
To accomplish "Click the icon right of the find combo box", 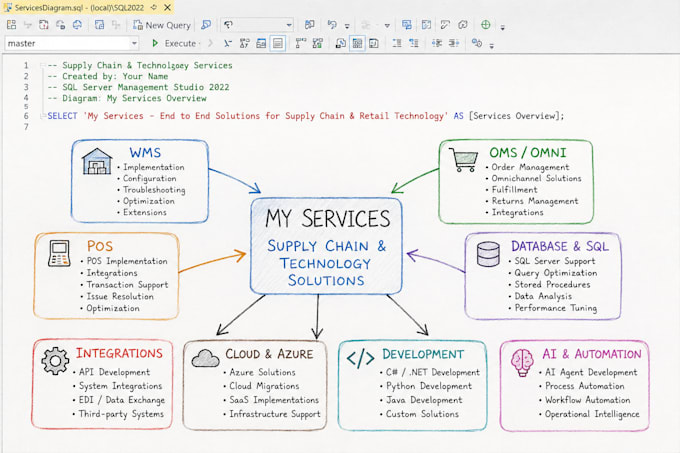I will click(309, 25).
